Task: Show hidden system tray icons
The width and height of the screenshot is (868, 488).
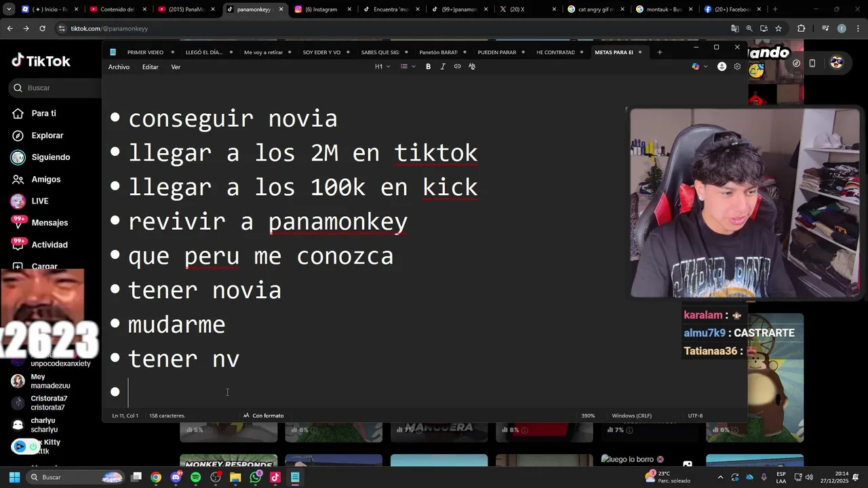Action: [x=722, y=477]
